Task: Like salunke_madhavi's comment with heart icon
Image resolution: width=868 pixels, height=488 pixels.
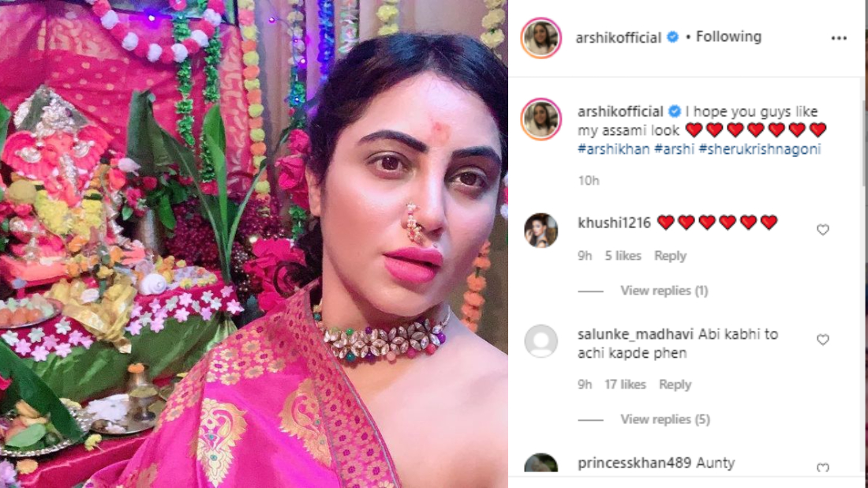Action: (x=822, y=339)
